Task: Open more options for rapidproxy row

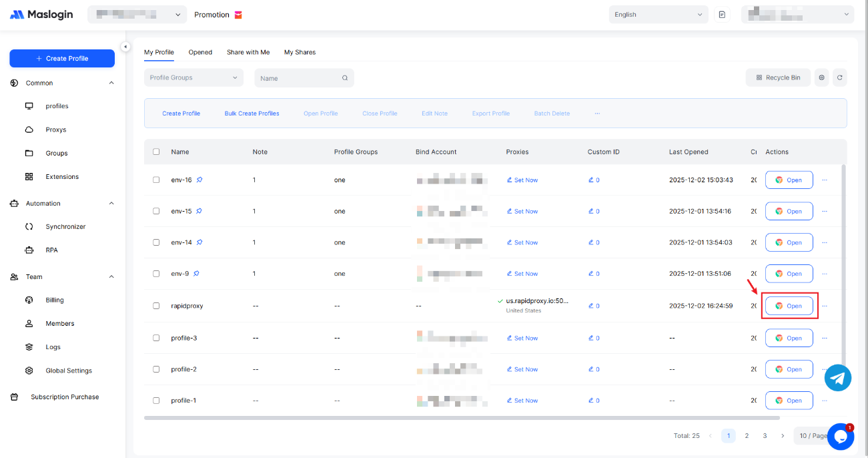Action: pos(825,306)
